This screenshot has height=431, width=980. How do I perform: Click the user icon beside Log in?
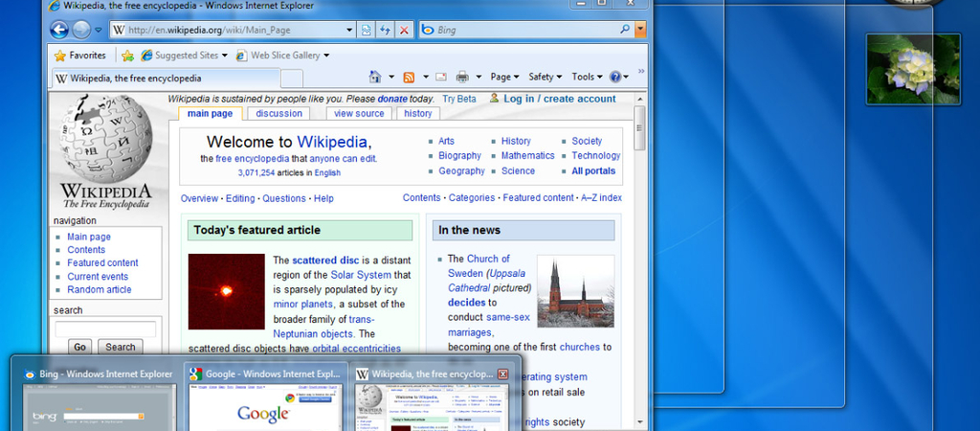(x=495, y=99)
